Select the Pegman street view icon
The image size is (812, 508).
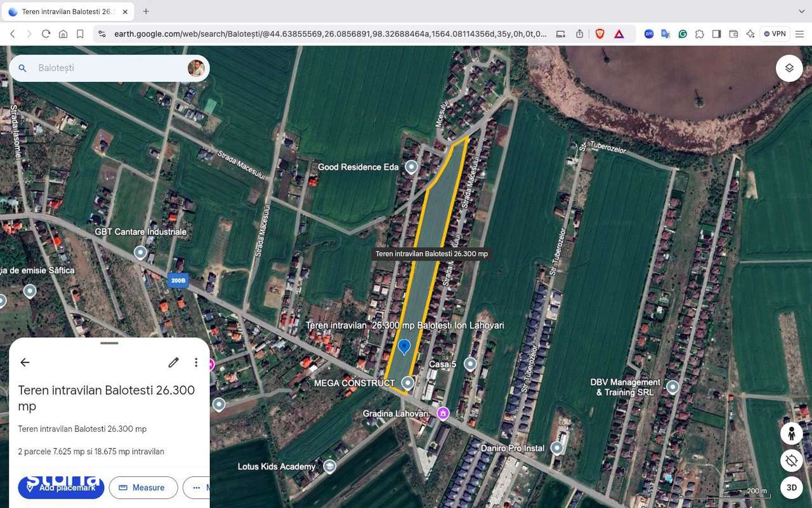pos(791,433)
